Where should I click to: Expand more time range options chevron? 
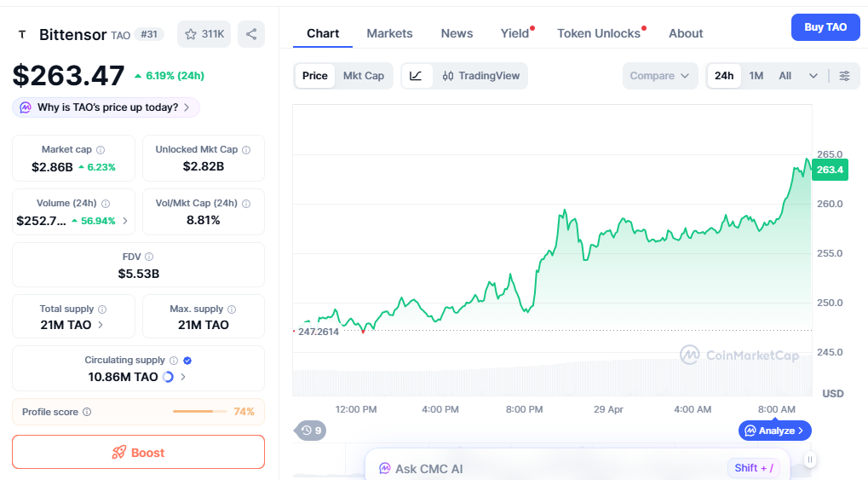point(813,76)
